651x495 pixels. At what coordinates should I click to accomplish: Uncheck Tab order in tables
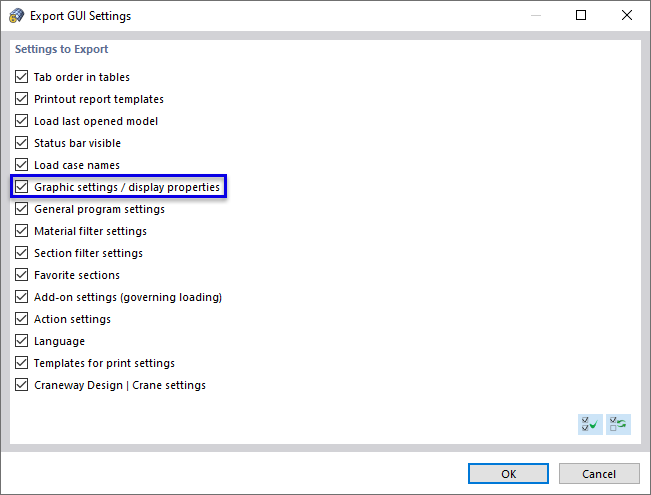(x=22, y=77)
